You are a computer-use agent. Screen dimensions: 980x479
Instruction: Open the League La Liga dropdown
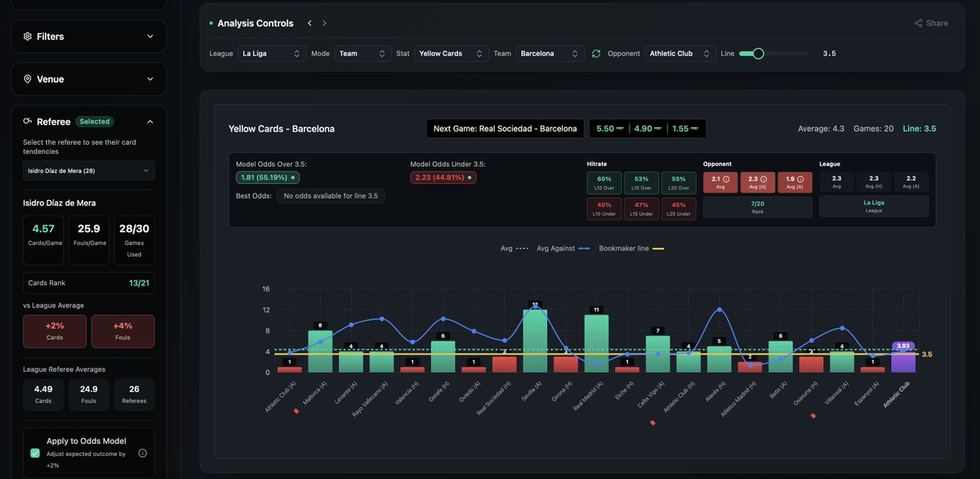(x=272, y=53)
